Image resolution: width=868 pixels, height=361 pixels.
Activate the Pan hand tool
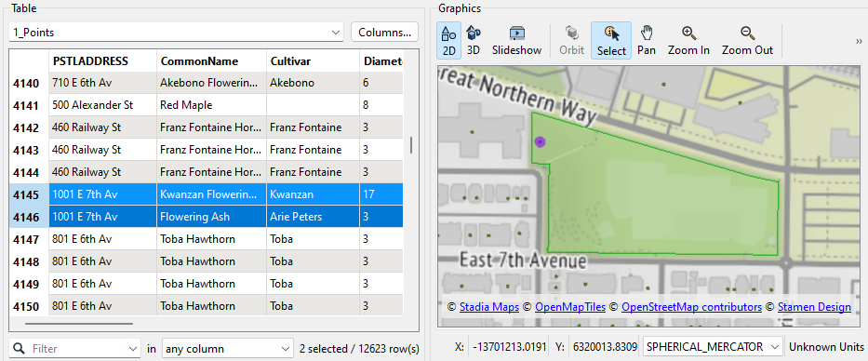click(646, 40)
